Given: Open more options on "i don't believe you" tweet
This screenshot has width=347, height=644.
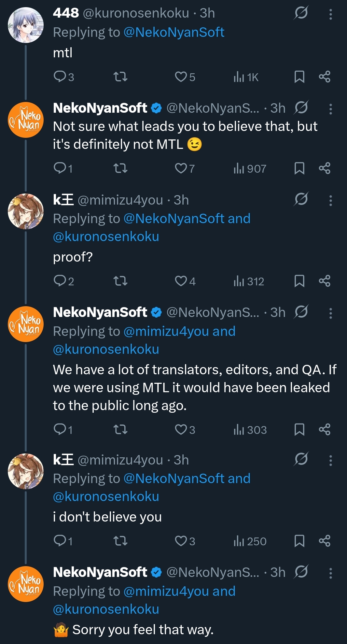Looking at the screenshot, I should click(x=330, y=460).
